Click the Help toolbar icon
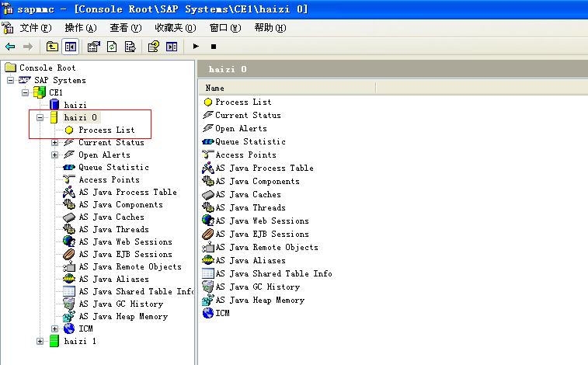This screenshot has width=588, height=365. coord(153,47)
